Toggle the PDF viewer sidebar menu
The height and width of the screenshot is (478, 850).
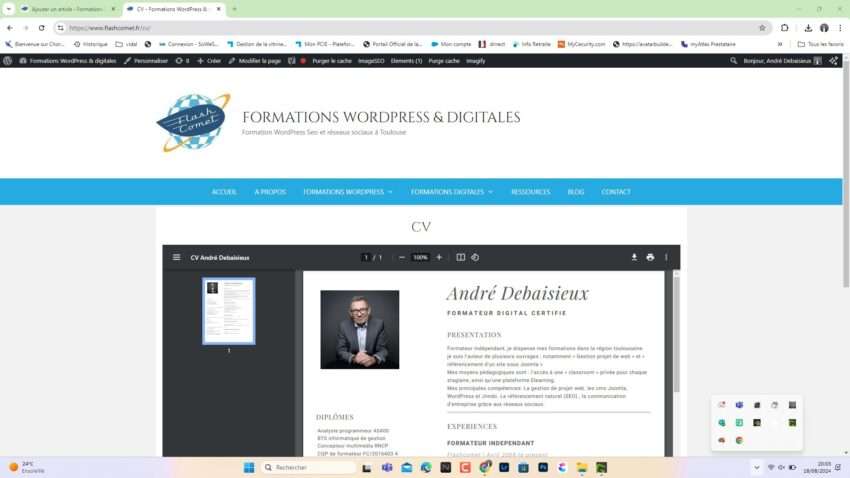click(176, 257)
